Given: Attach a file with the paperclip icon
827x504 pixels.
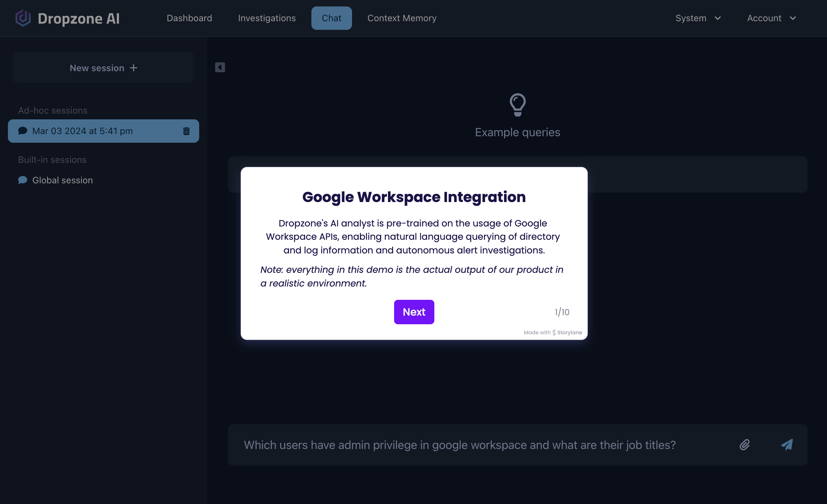Looking at the screenshot, I should pos(745,445).
